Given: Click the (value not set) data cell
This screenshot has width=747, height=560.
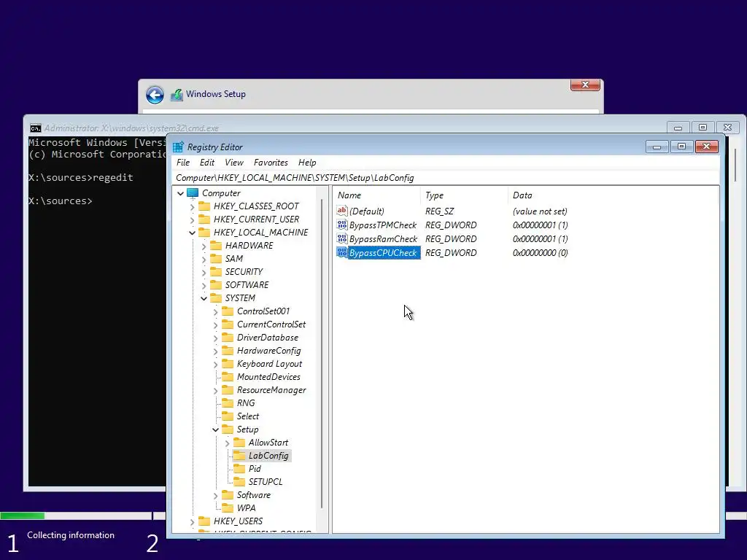Looking at the screenshot, I should pyautogui.click(x=540, y=211).
